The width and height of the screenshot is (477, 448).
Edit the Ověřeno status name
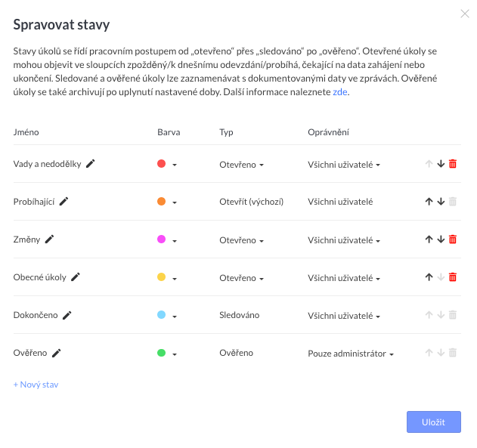[56, 353]
